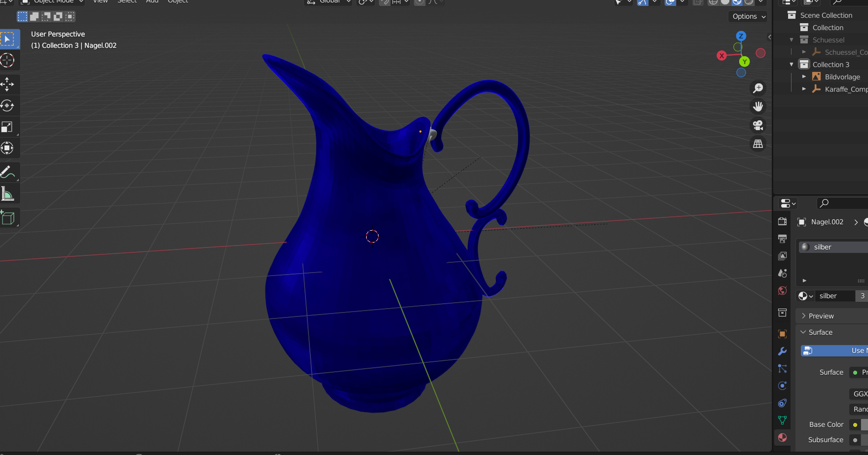
Task: Click the properties search field
Action: click(843, 203)
